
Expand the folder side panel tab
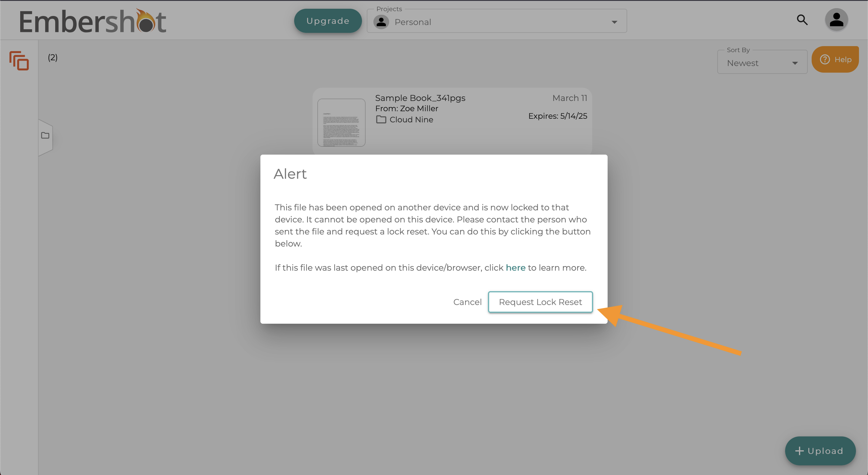[45, 135]
